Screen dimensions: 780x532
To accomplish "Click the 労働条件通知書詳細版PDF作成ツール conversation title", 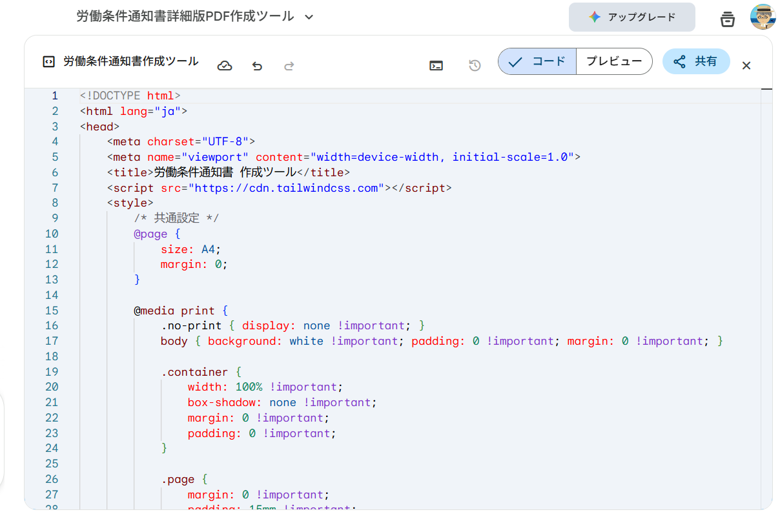I will 185,17.
